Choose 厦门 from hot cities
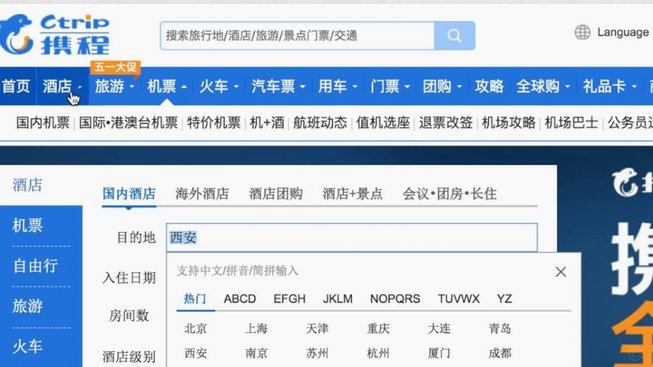The width and height of the screenshot is (653, 367). click(x=439, y=353)
